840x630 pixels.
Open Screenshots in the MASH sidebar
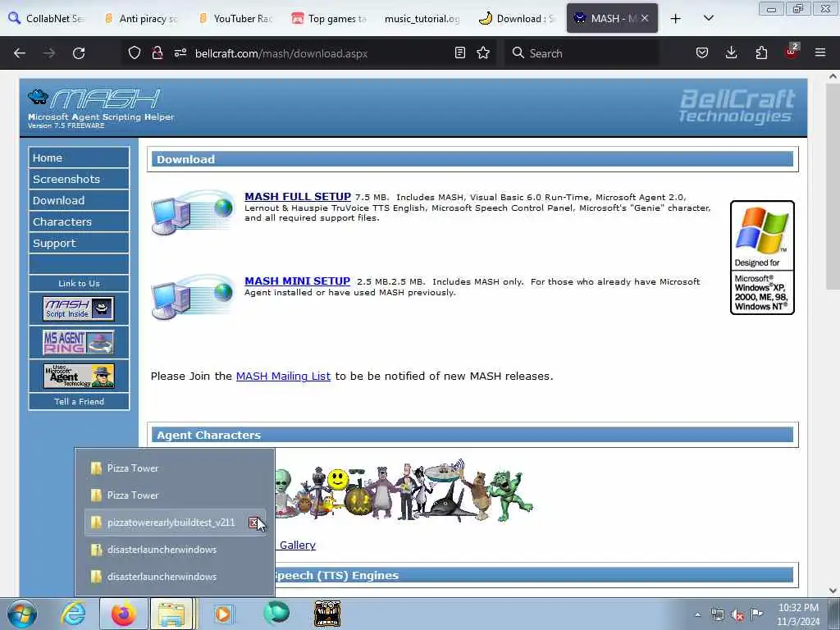pyautogui.click(x=79, y=179)
